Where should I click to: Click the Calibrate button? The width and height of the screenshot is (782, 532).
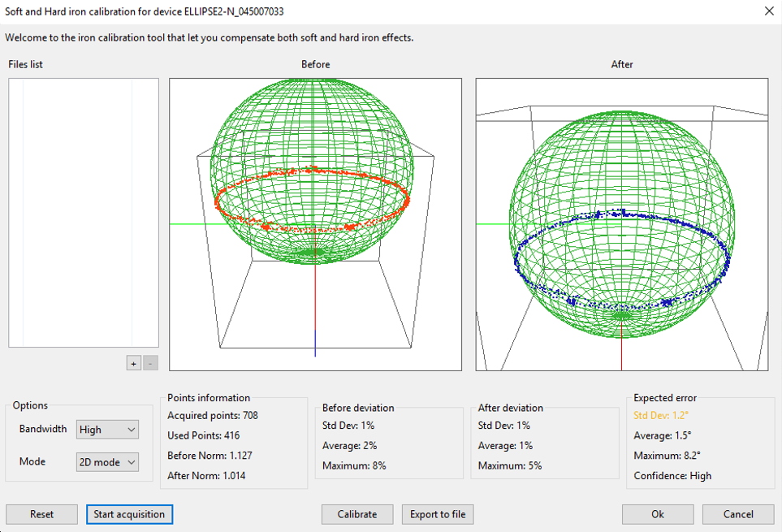[x=357, y=514]
